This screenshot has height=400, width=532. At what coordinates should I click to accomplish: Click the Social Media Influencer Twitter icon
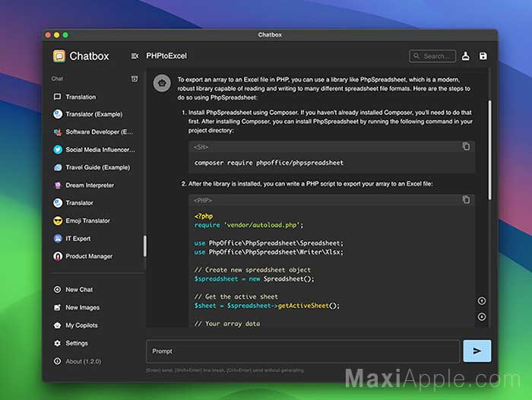[x=58, y=149]
